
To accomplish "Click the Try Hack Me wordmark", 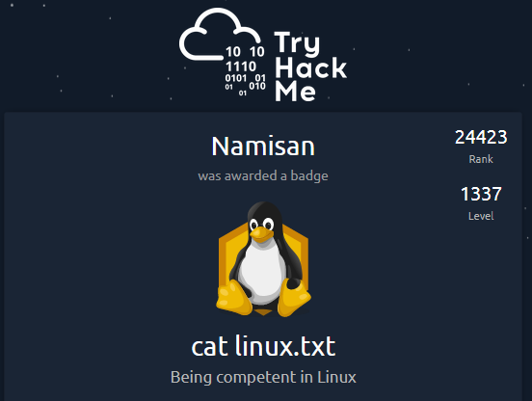I will [310, 67].
